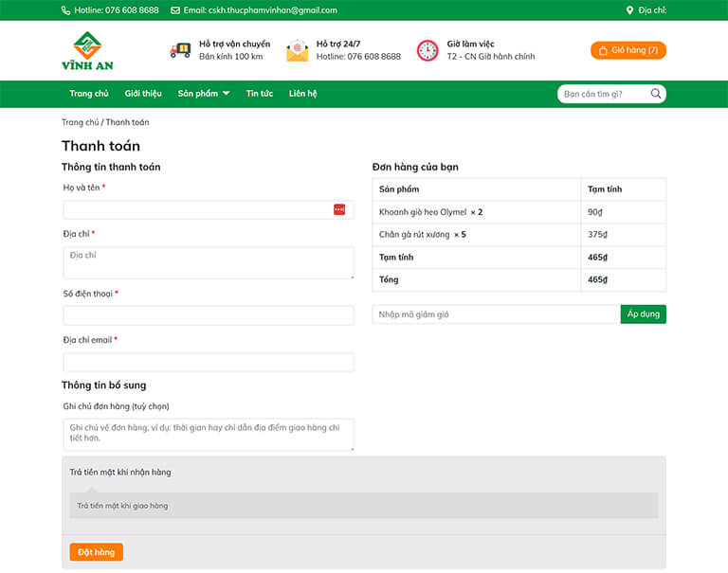Open the Giỏ hàng (7) cart button
The height and width of the screenshot is (573, 728).
point(628,50)
